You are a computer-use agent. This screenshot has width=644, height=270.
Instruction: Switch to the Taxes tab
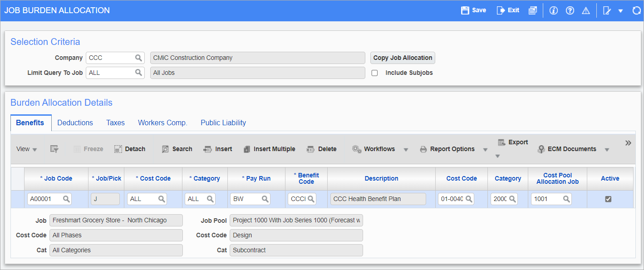click(115, 123)
